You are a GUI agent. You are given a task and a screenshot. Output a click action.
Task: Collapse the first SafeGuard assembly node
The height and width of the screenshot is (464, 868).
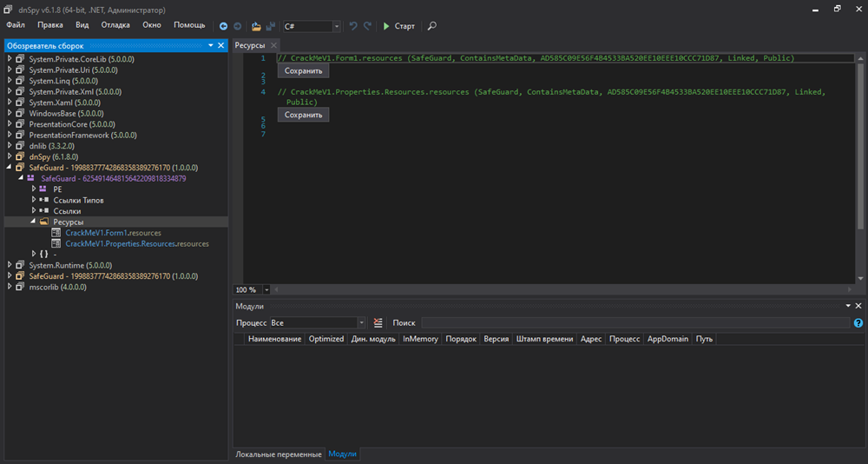point(10,168)
